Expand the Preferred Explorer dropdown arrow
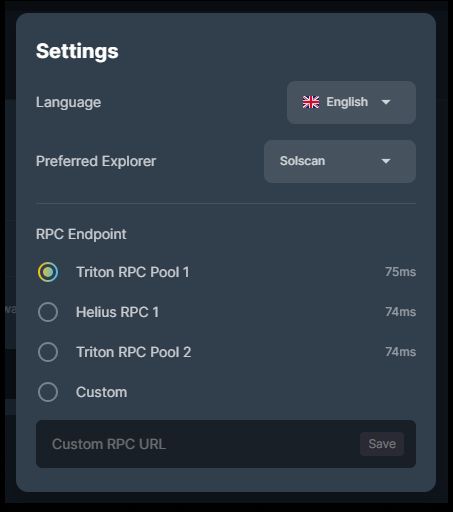The image size is (453, 512). [386, 161]
